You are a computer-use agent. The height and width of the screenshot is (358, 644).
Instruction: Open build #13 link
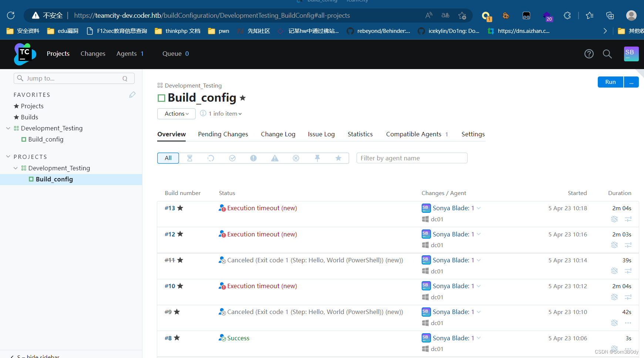(170, 208)
